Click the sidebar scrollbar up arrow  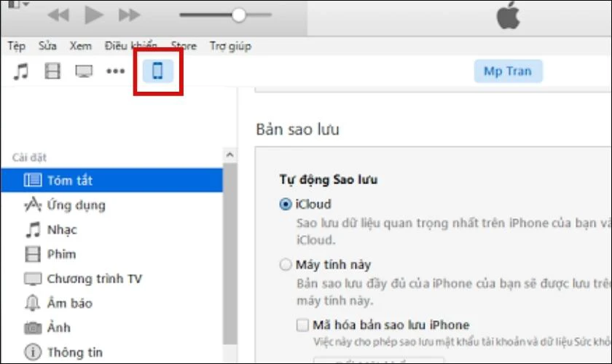point(230,155)
